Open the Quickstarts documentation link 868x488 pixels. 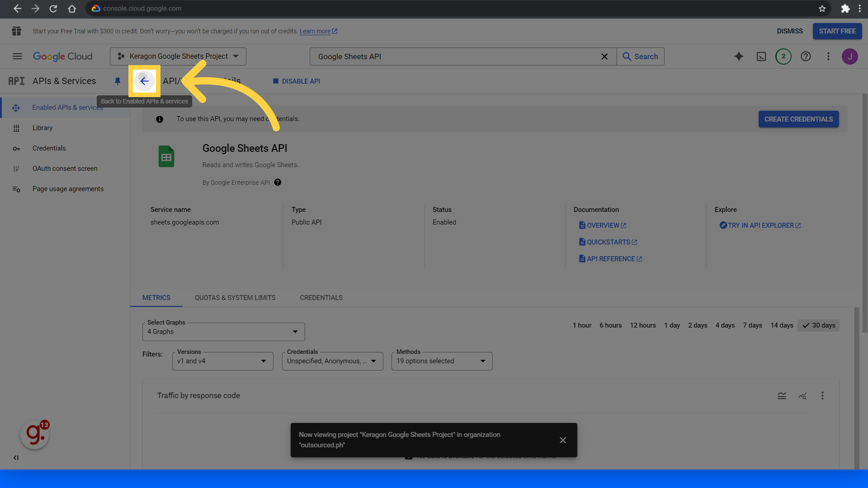point(608,242)
